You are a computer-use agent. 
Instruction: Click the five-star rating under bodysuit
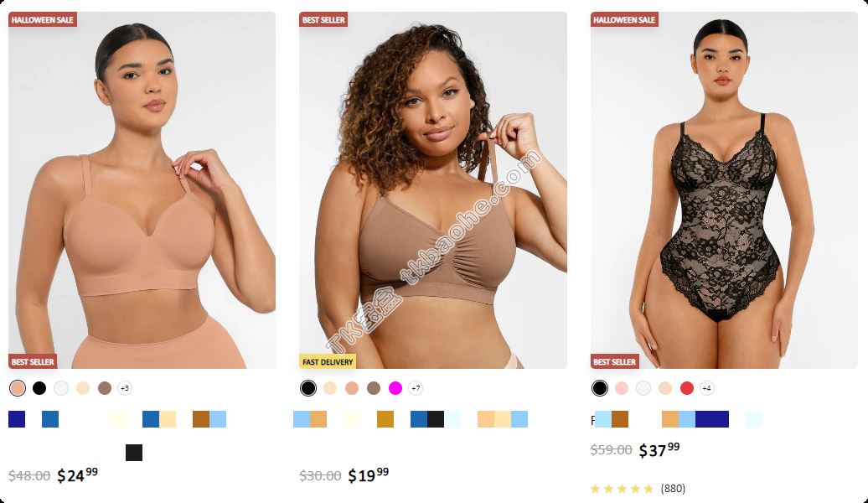623,489
